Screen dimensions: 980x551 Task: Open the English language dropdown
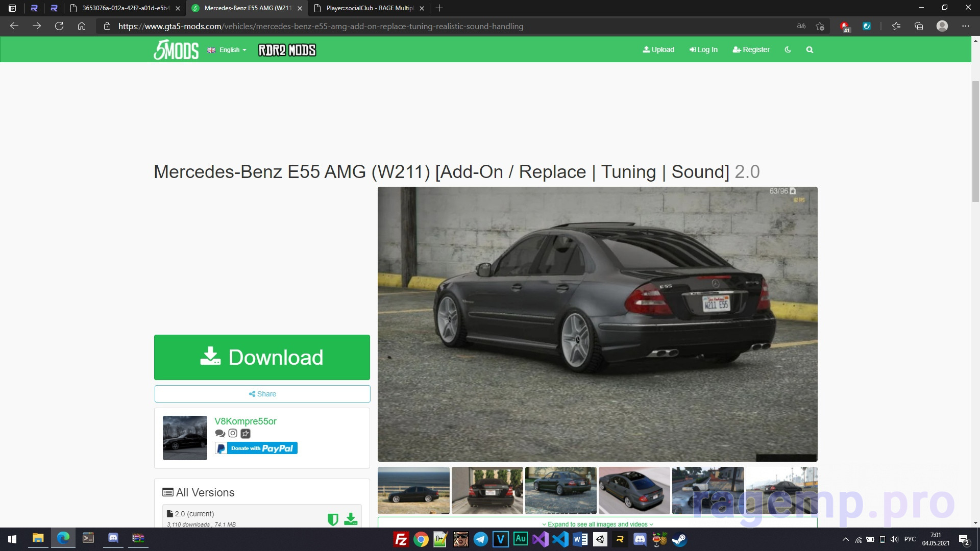[x=227, y=50]
